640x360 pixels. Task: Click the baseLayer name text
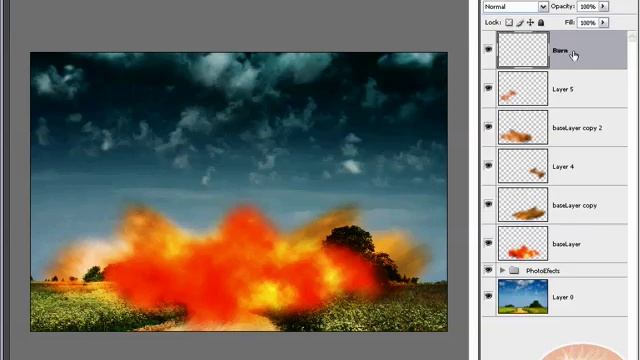pyautogui.click(x=566, y=244)
